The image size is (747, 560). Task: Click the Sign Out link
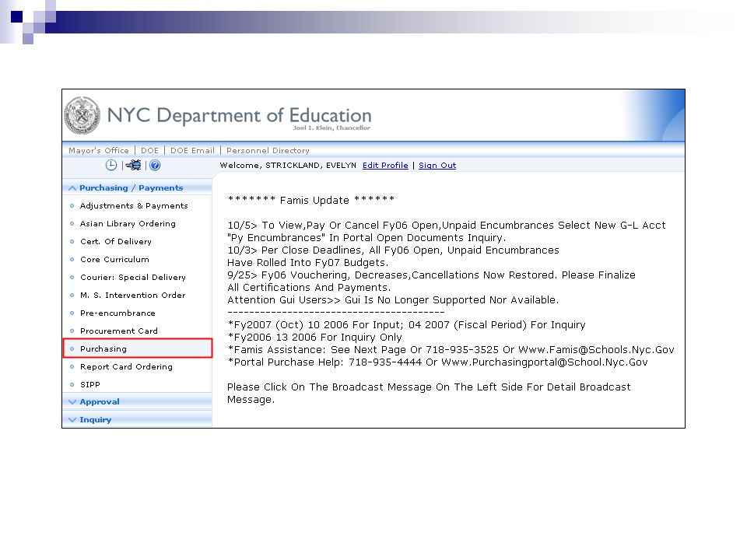click(437, 165)
